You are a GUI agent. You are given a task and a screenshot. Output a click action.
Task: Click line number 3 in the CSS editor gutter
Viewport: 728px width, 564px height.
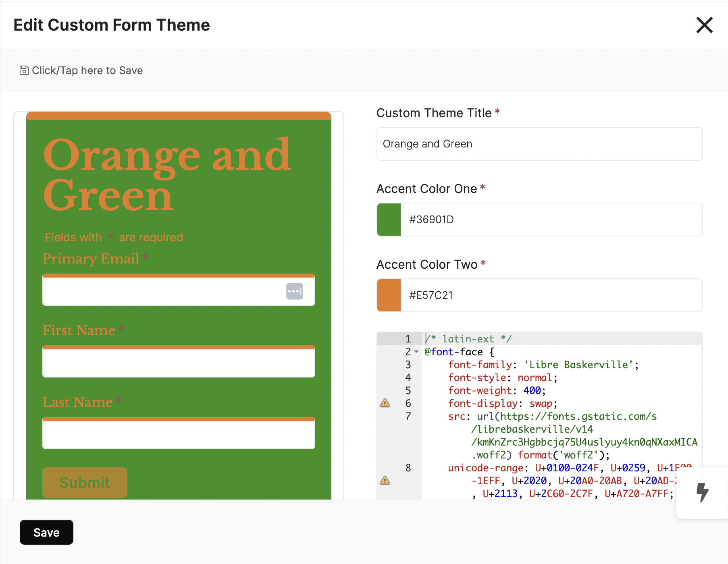408,365
